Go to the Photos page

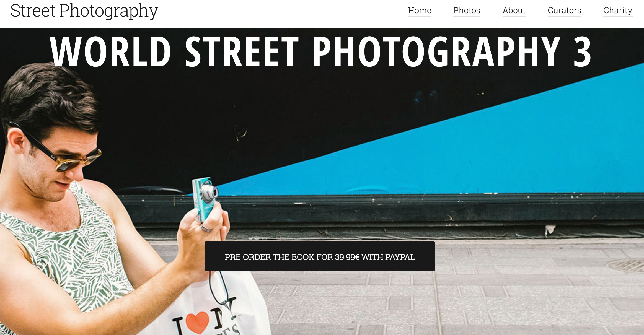(x=467, y=11)
